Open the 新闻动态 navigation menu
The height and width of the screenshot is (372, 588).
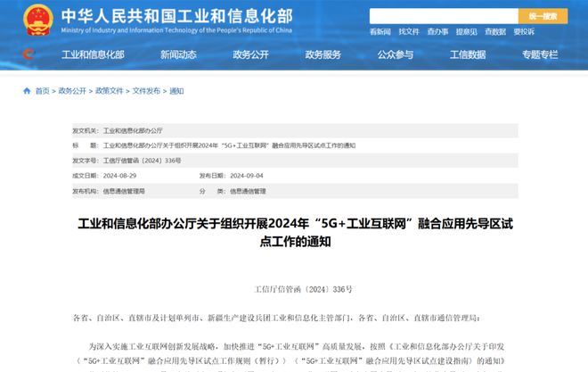(178, 54)
